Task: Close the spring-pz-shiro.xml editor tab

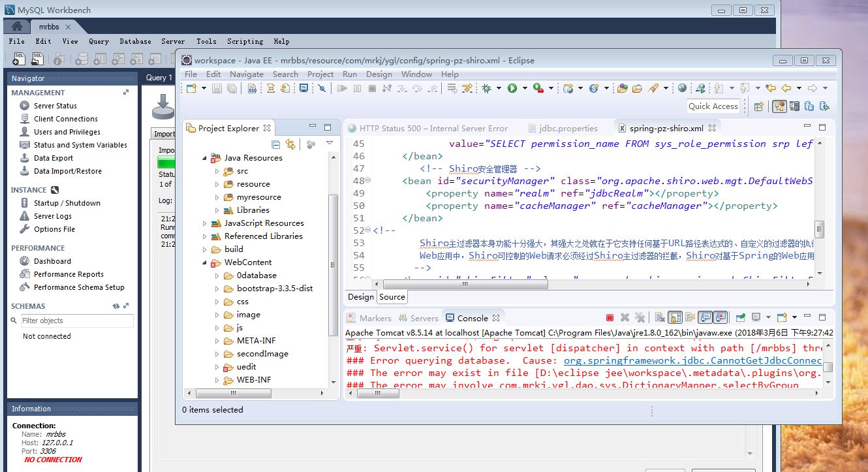Action: (x=712, y=128)
